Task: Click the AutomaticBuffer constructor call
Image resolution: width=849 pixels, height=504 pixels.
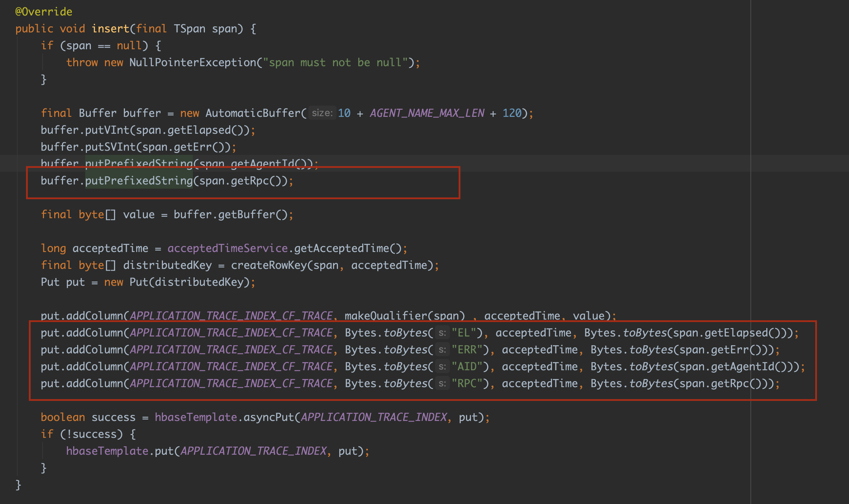Action: [x=253, y=113]
